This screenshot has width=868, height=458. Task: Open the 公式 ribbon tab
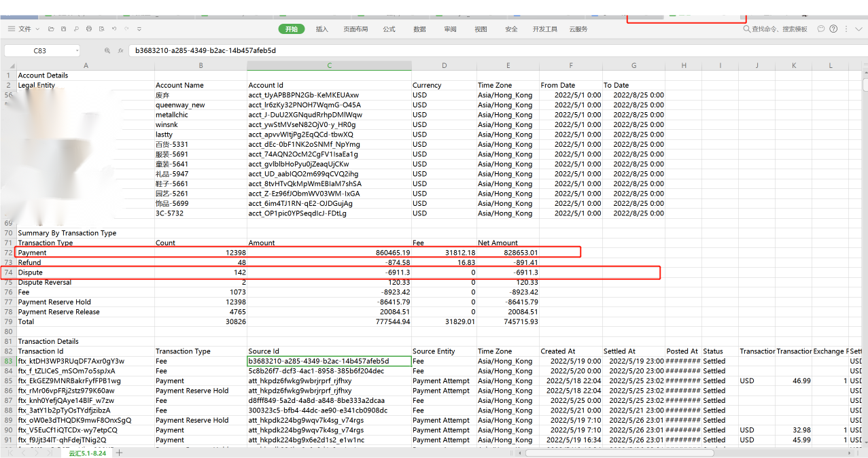click(389, 29)
